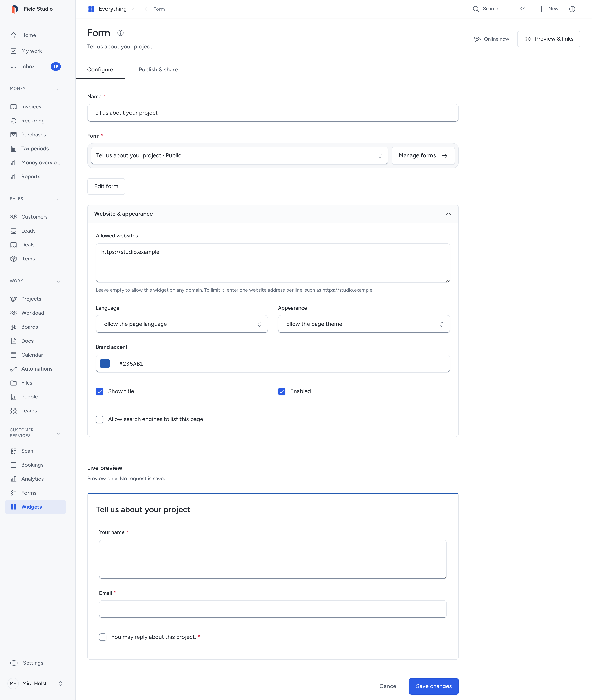
Task: Collapse the SALES sidebar section
Action: [58, 199]
